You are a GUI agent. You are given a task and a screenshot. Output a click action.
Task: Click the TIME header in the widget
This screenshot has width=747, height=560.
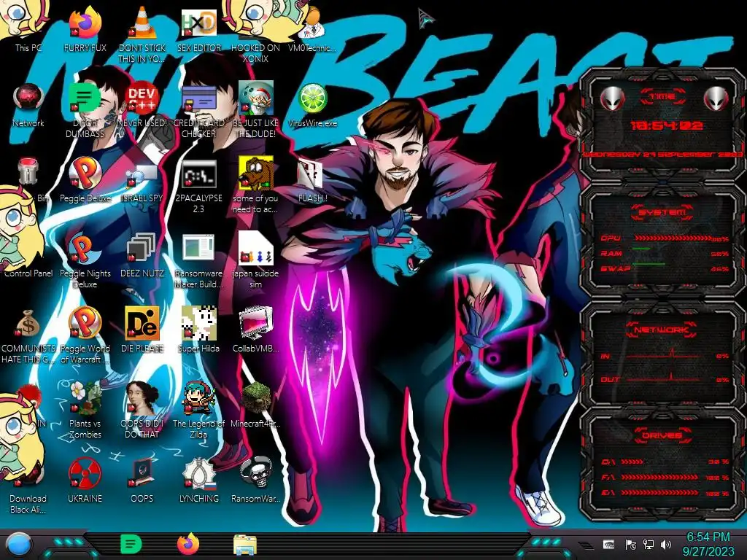coord(662,97)
